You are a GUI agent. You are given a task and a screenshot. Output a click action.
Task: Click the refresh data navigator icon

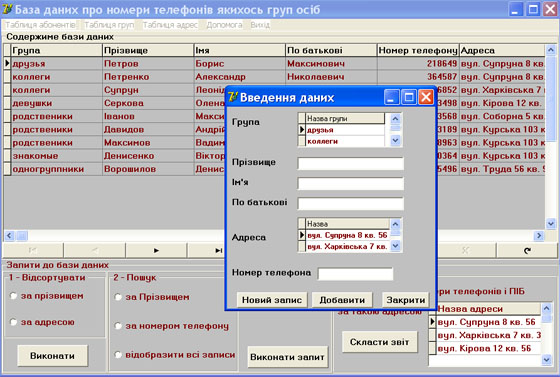pyautogui.click(x=527, y=250)
